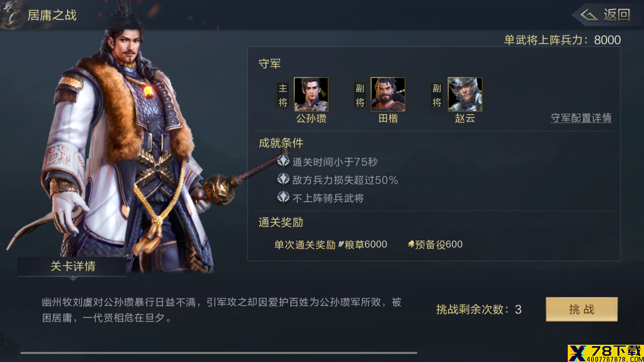Click the 主将 label badge

283,95
